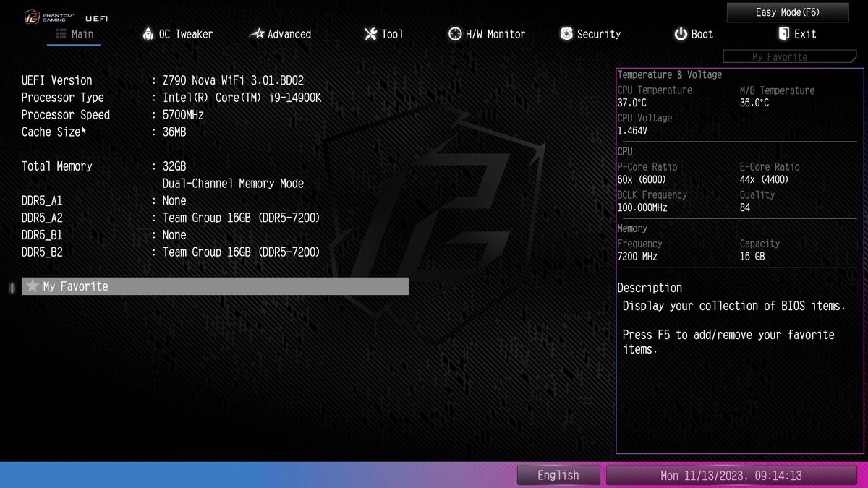Screen dimensions: 868x488
Task: Click the OC Tweaker rocket icon
Action: pyautogui.click(x=148, y=33)
